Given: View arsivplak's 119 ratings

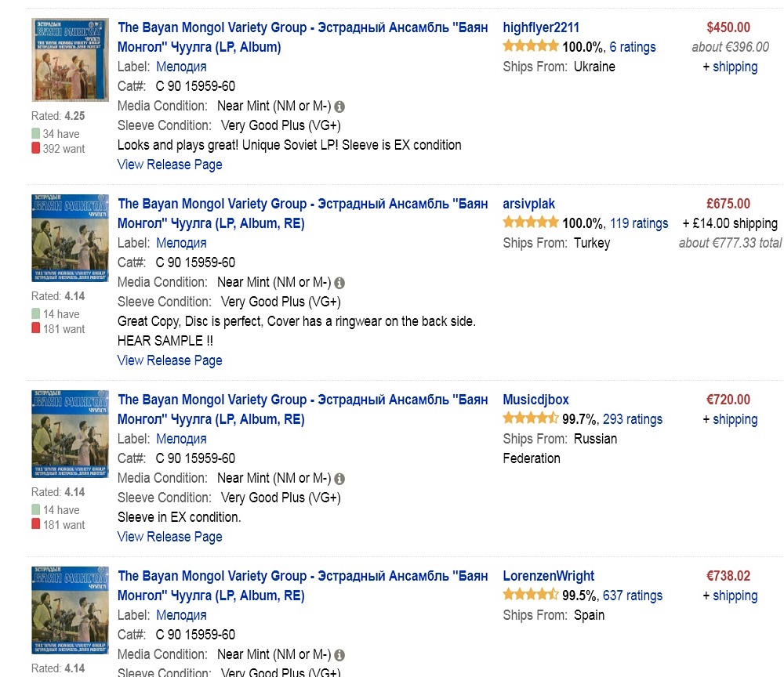Looking at the screenshot, I should pos(639,223).
